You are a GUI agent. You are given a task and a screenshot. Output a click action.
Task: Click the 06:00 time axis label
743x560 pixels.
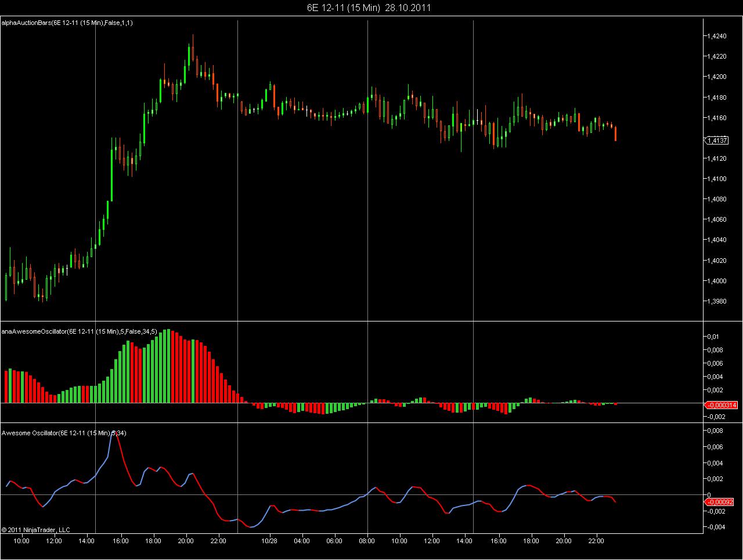click(334, 540)
